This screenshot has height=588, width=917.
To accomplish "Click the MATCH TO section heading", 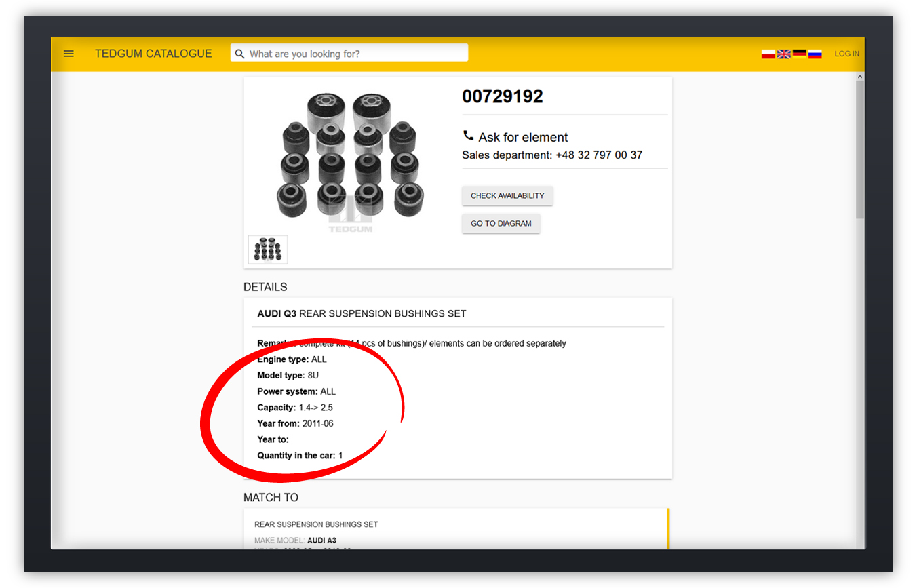I will pos(271,497).
